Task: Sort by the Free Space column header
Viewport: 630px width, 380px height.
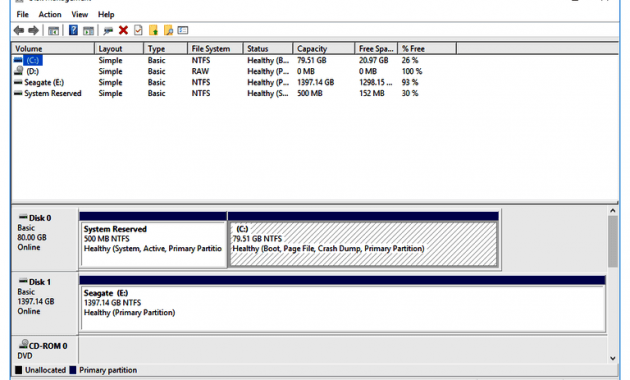Action: pyautogui.click(x=376, y=49)
